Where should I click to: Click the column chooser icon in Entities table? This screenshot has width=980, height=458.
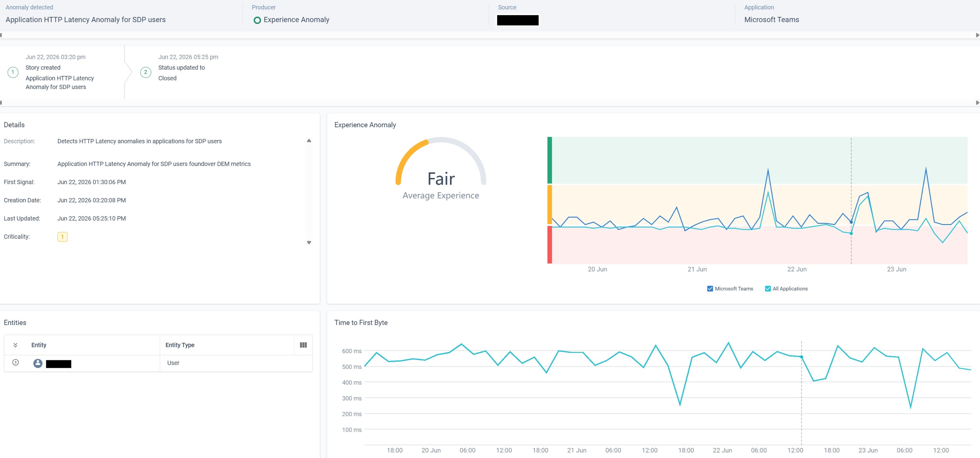(x=303, y=345)
